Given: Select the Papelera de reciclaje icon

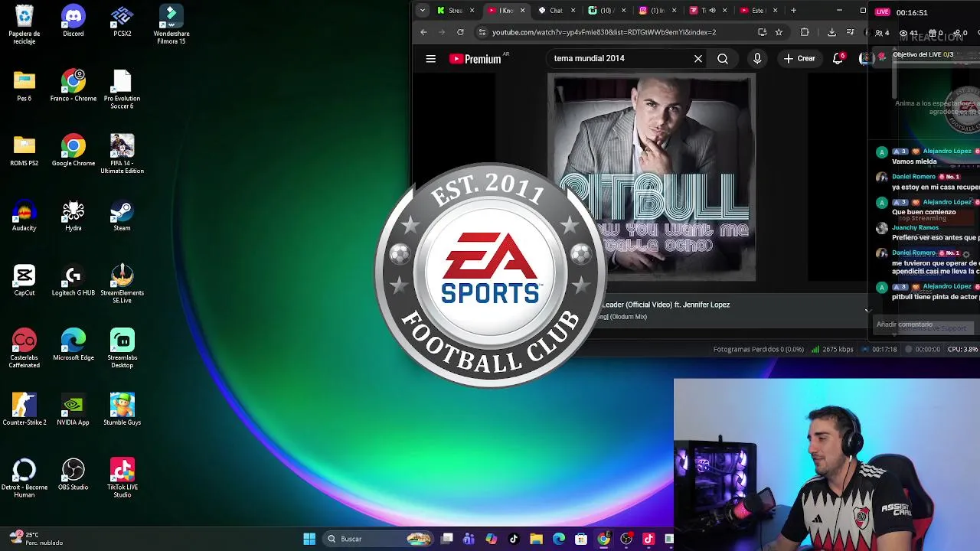Looking at the screenshot, I should point(24,24).
